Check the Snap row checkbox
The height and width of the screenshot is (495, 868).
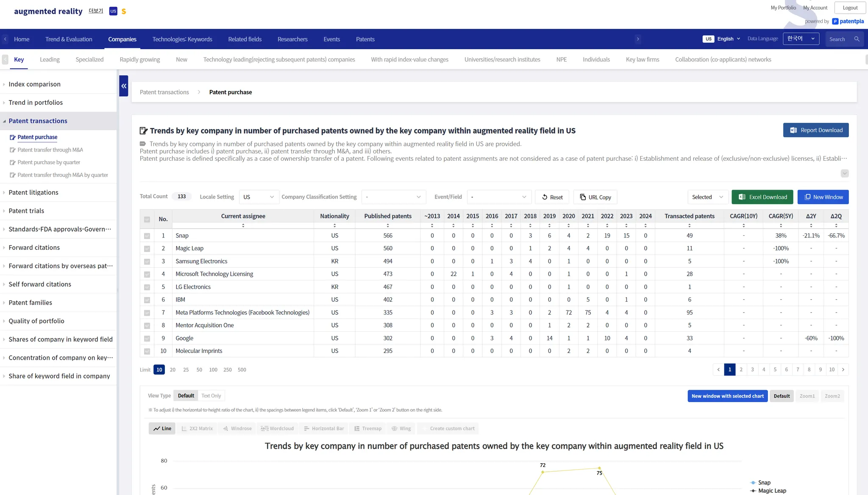click(x=147, y=236)
